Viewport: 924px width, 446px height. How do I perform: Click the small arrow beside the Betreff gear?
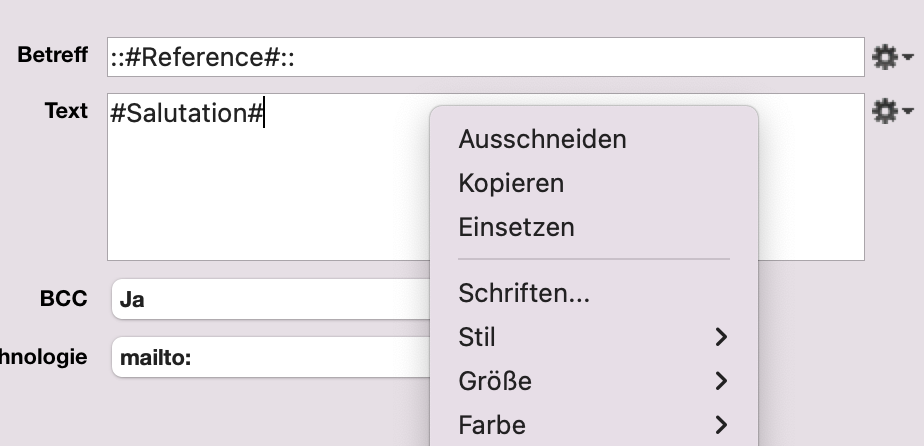pos(908,57)
